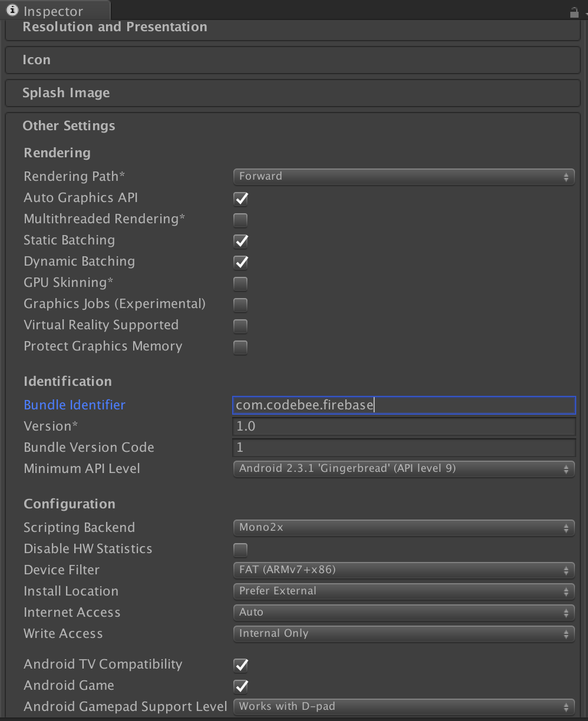Uncheck Auto Graphics API

240,199
